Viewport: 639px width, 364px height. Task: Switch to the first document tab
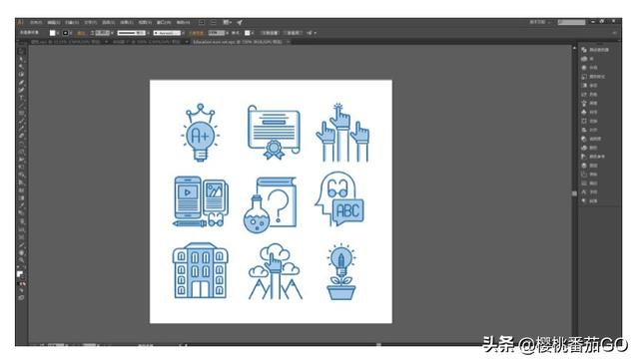pyautogui.click(x=66, y=42)
